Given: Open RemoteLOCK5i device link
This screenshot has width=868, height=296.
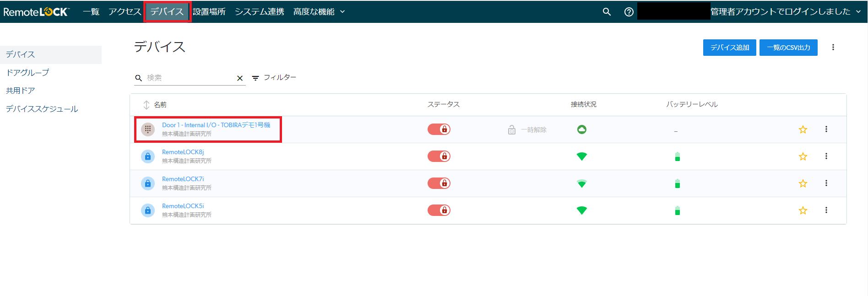Looking at the screenshot, I should [183, 206].
